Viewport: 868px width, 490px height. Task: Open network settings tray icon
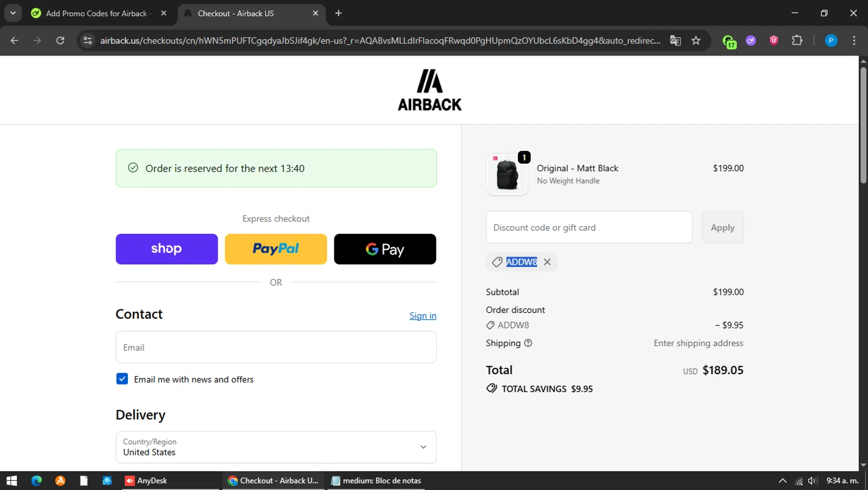799,481
